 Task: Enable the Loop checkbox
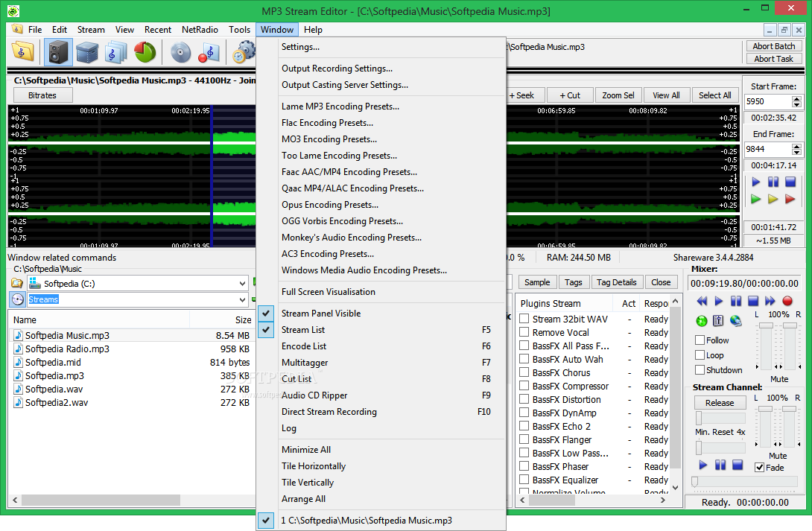(x=700, y=355)
